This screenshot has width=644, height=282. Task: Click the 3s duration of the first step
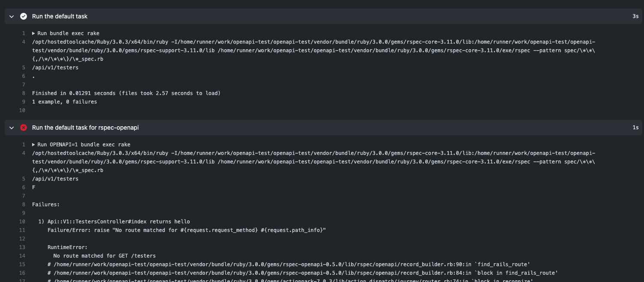pyautogui.click(x=635, y=16)
